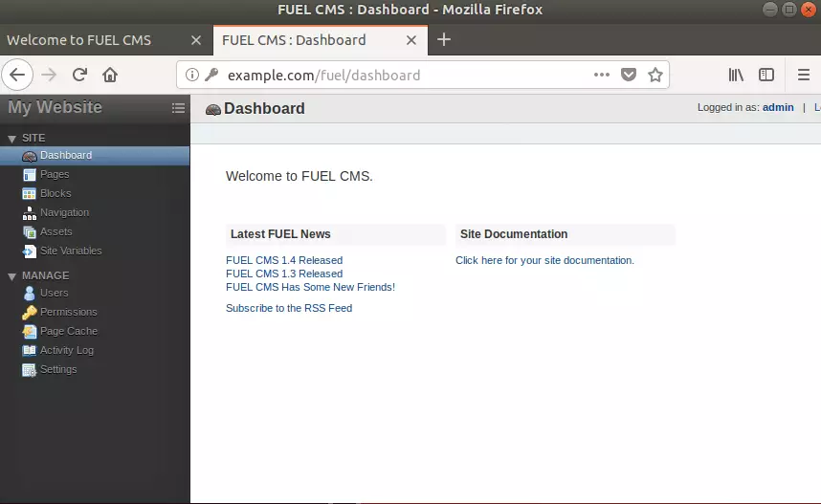The image size is (821, 504).
Task: Show sidebars toolbar icon
Action: point(766,75)
